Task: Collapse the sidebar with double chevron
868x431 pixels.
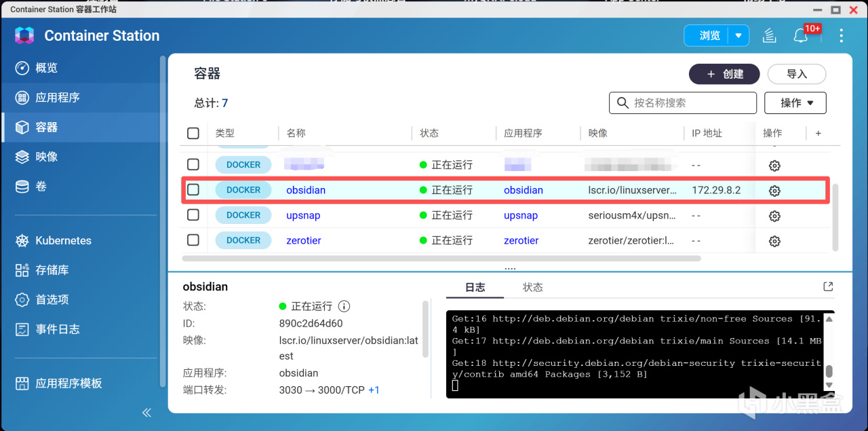Action: coord(146,413)
